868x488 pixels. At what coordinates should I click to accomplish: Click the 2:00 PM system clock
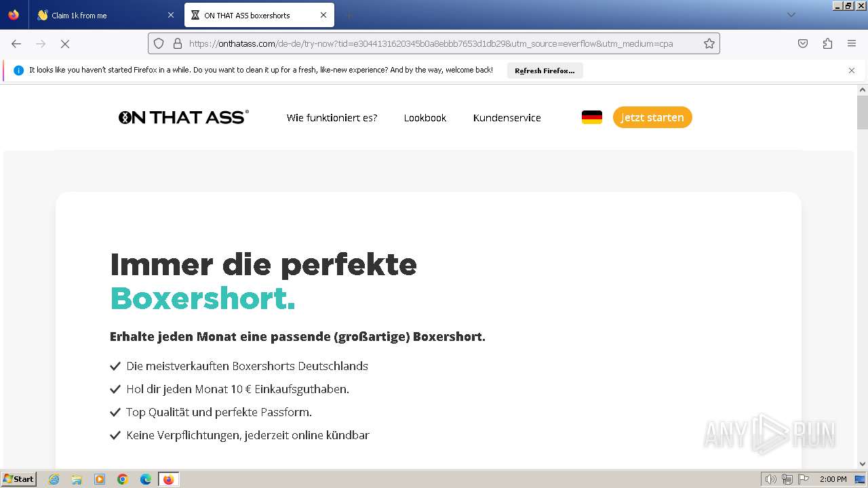pyautogui.click(x=833, y=479)
